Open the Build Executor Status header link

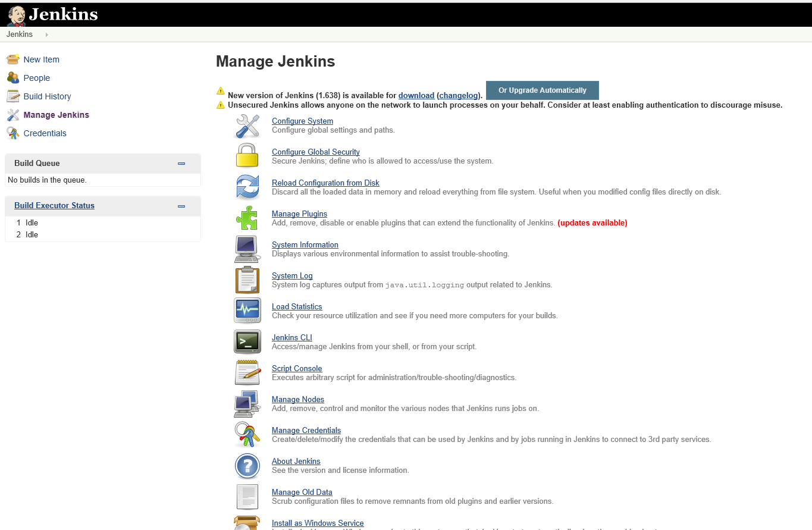(x=54, y=205)
